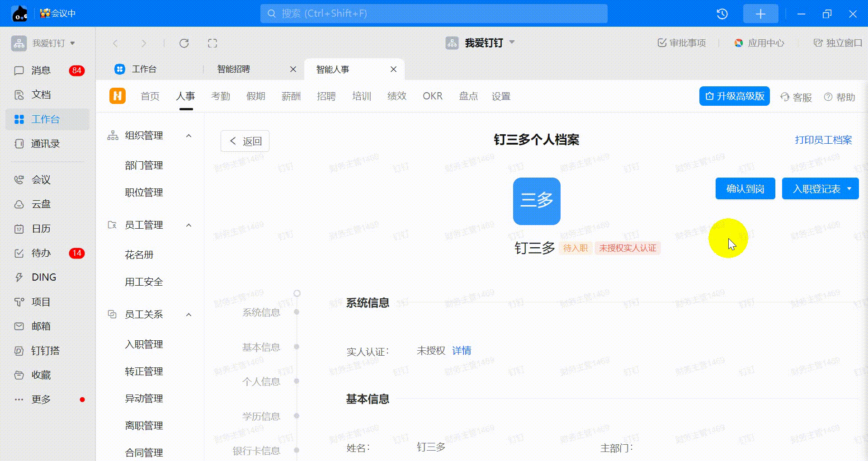
Task: Open the history clock icon
Action: point(722,14)
